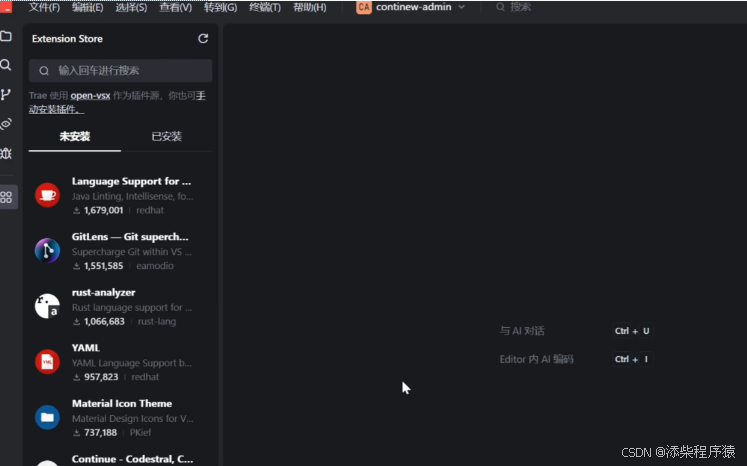Select Language Support for Java extension title
The image size is (747, 466).
coord(131,181)
